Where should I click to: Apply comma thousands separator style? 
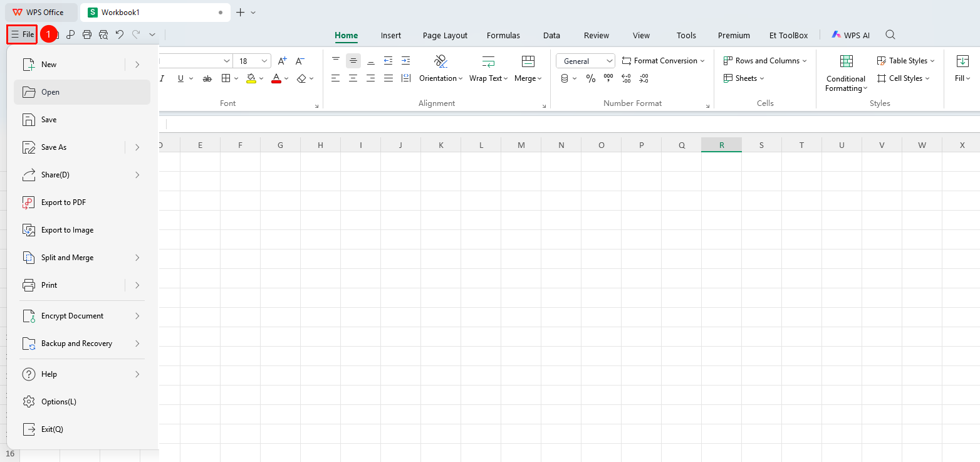[x=608, y=78]
